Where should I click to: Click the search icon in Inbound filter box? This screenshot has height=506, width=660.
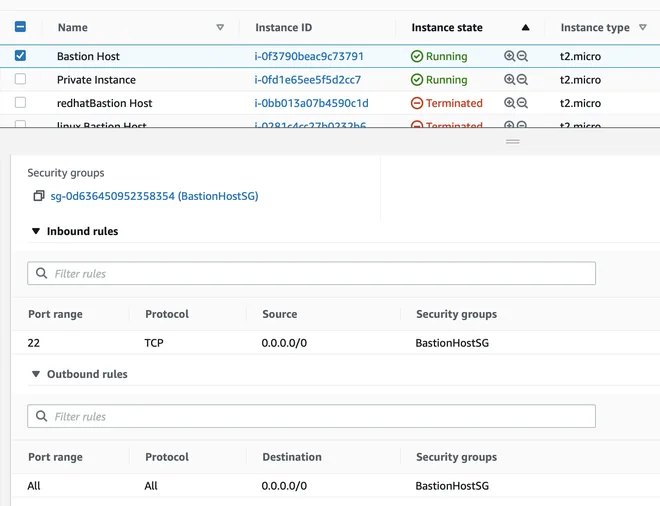[x=41, y=273]
